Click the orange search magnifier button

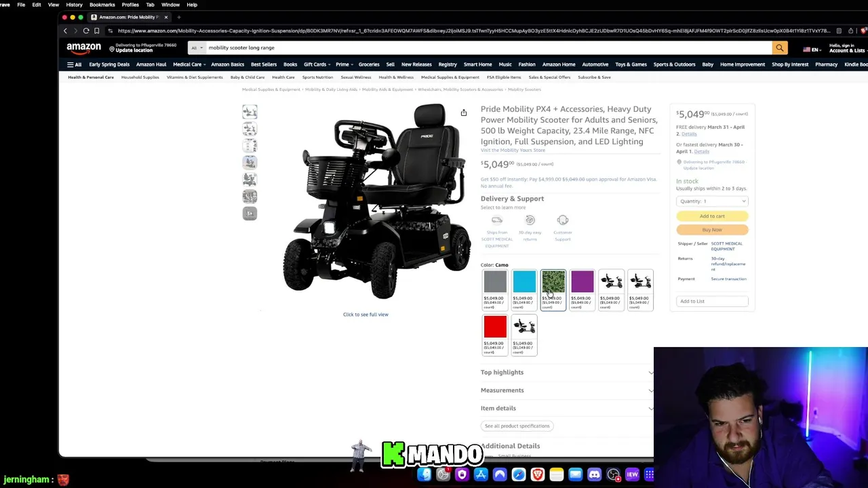pyautogui.click(x=780, y=47)
